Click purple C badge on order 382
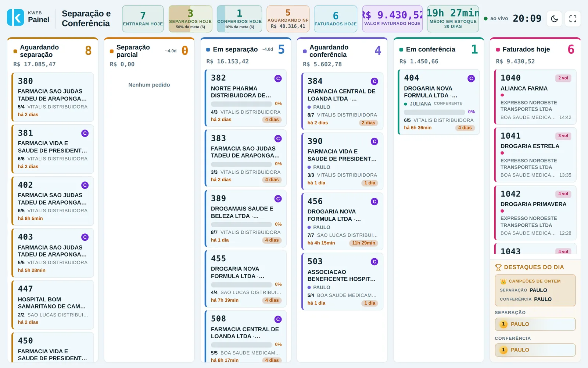The image size is (588, 368). click(278, 78)
